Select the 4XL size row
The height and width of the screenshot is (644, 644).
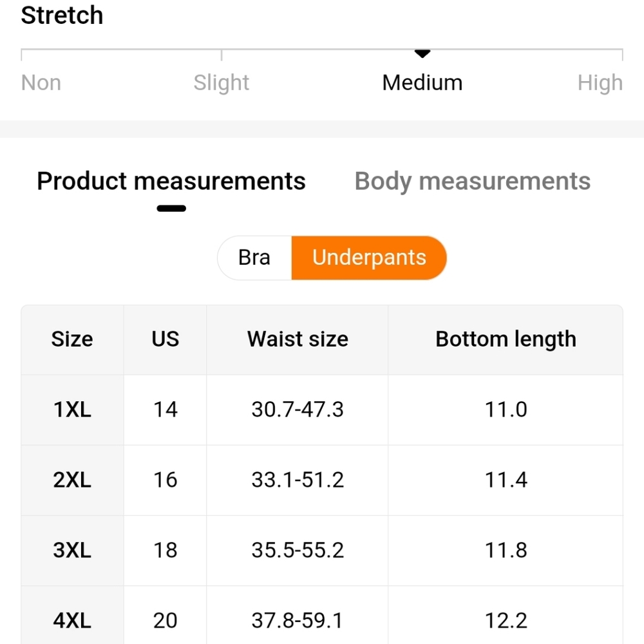pyautogui.click(x=322, y=615)
